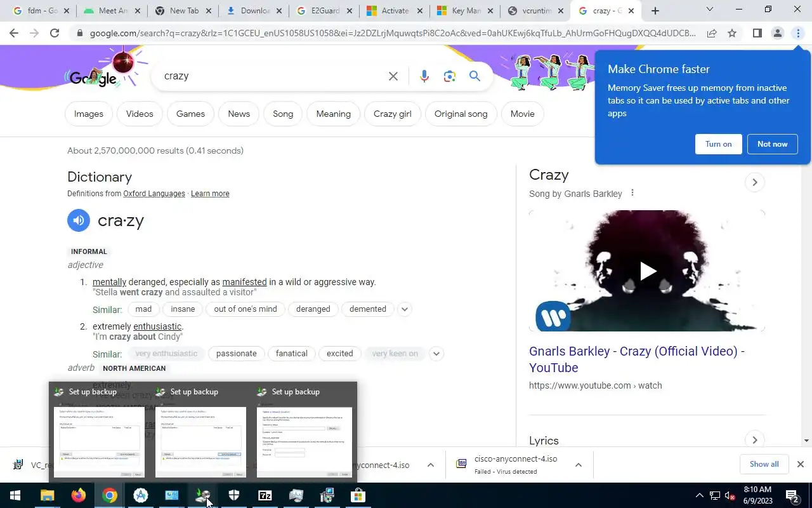The width and height of the screenshot is (812, 508).
Task: Open Oxford Languages link
Action: point(154,194)
